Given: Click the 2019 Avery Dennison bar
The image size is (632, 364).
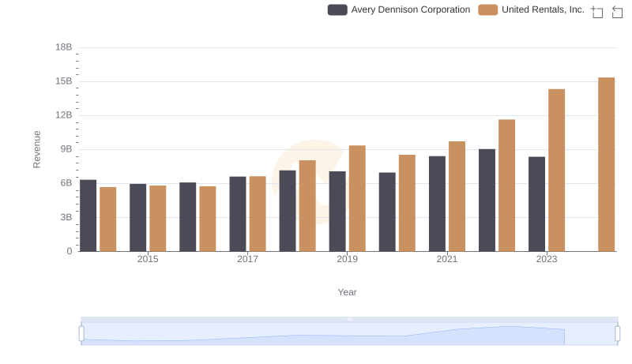Looking at the screenshot, I should tap(337, 212).
